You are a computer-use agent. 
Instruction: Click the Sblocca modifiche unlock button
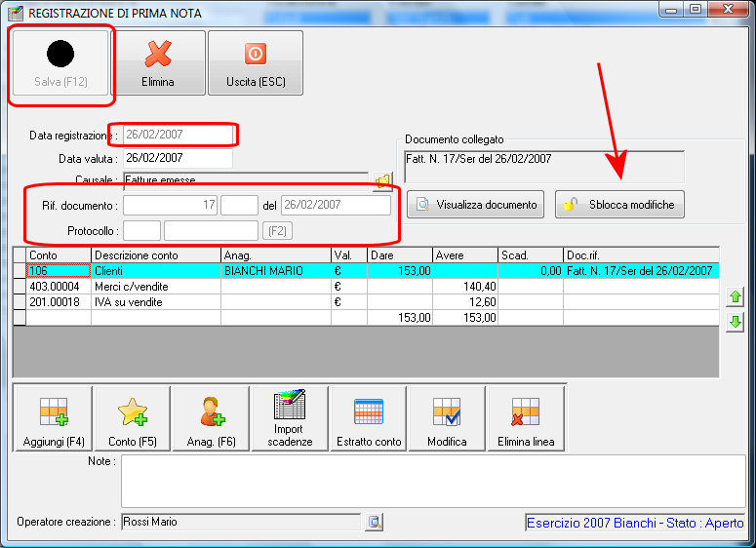coord(619,205)
